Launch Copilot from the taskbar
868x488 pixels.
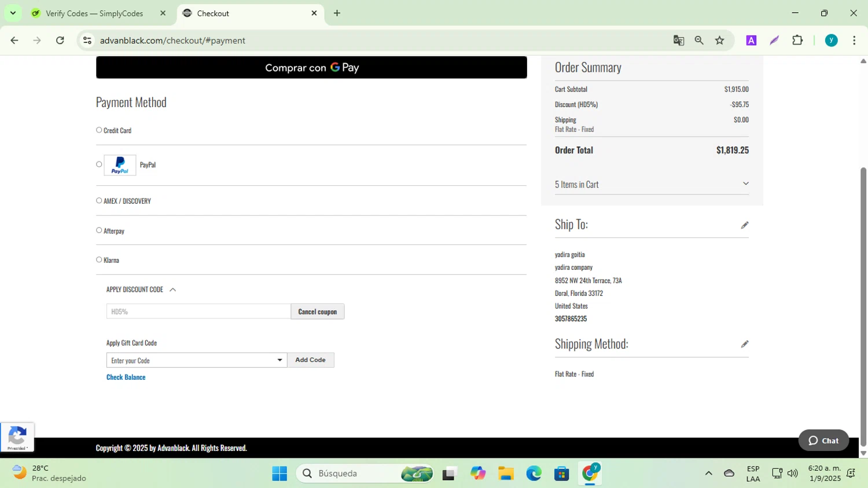point(478,474)
